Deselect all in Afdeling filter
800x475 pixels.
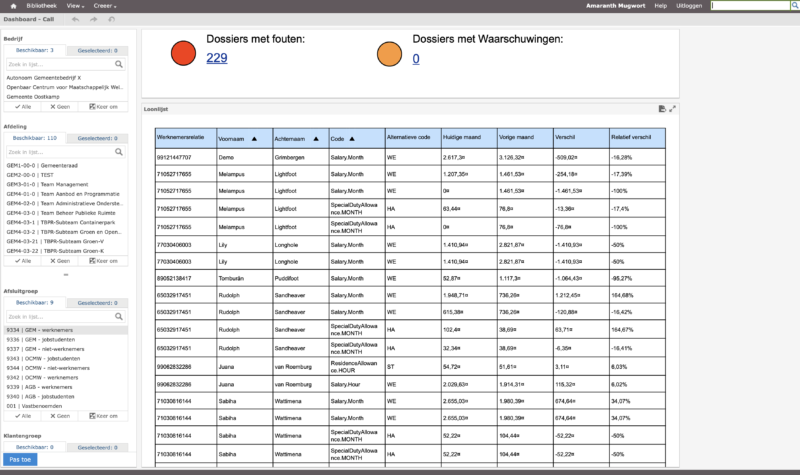click(62, 259)
